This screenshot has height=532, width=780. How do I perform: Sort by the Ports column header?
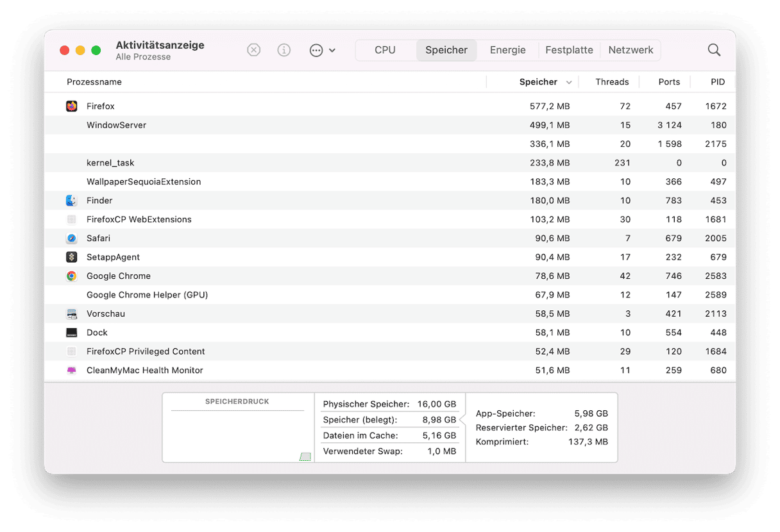tap(669, 82)
